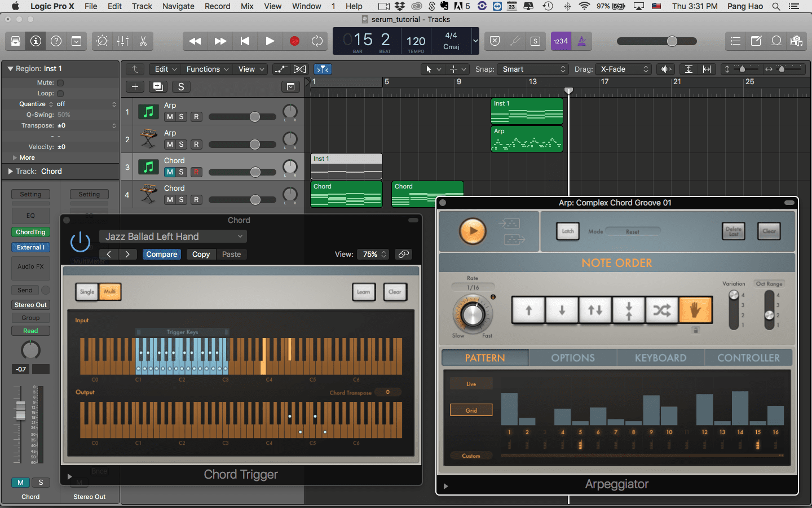Toggle the metronome click button

(x=582, y=41)
